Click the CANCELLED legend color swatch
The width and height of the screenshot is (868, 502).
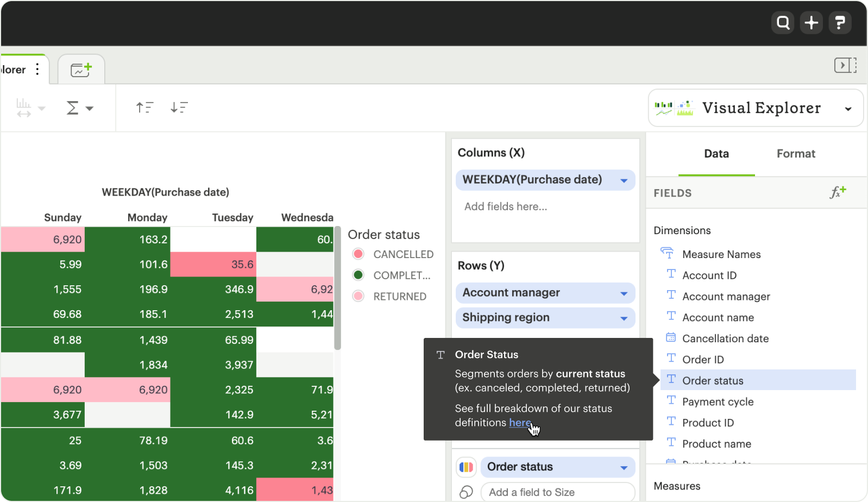[358, 254]
